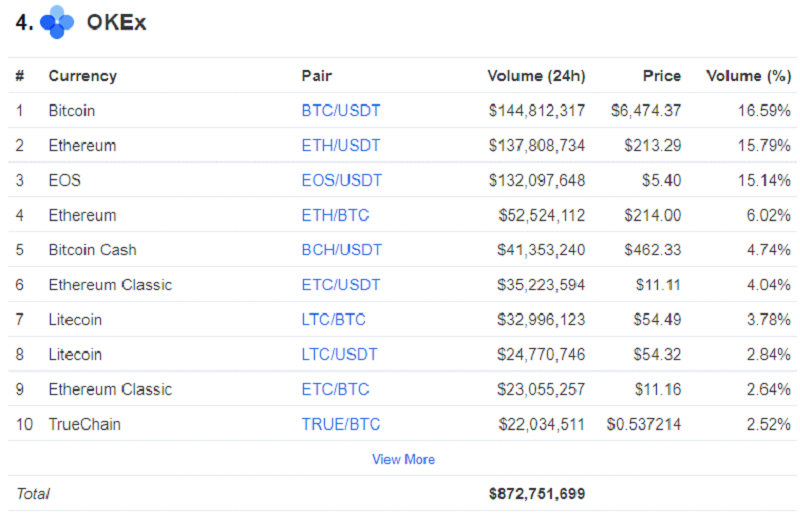This screenshot has height=516, width=800.
Task: Open the EOS/USDT pair link
Action: [341, 180]
